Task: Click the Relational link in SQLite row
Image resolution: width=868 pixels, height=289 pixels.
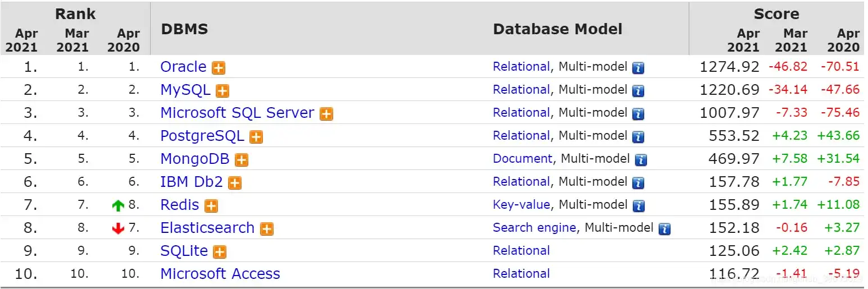Action: 521,251
